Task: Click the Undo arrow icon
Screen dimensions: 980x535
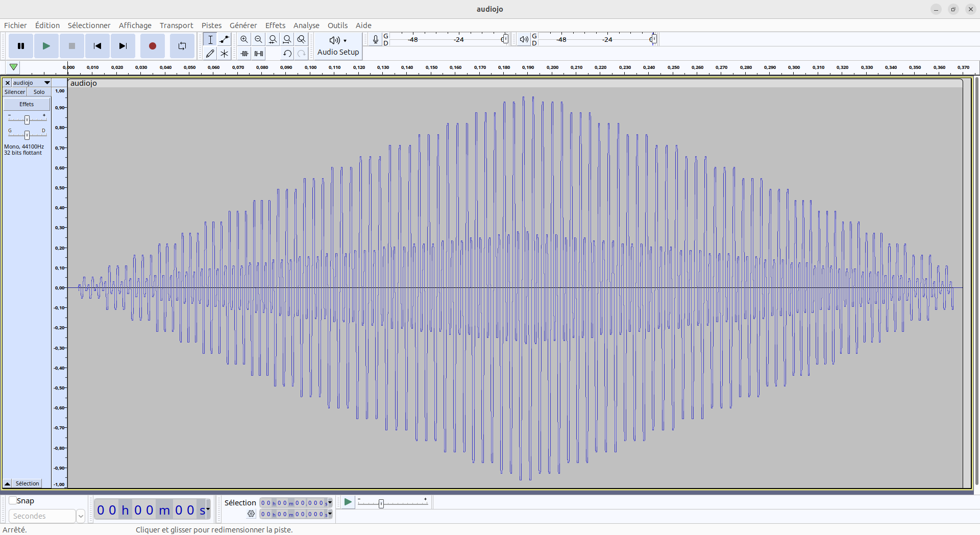Action: 287,54
